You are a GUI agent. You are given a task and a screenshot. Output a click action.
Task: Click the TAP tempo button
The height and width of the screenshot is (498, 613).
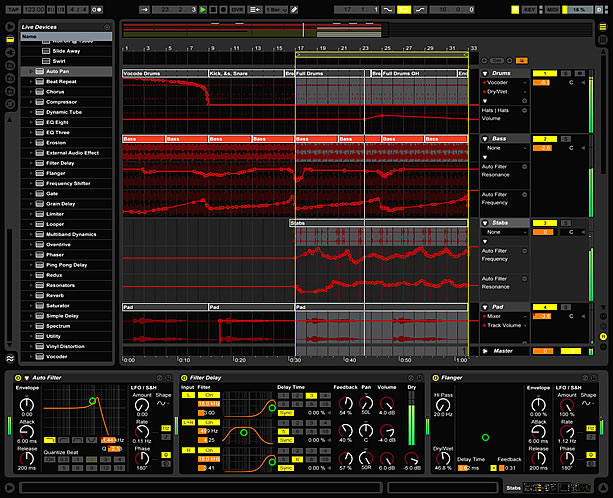point(13,9)
